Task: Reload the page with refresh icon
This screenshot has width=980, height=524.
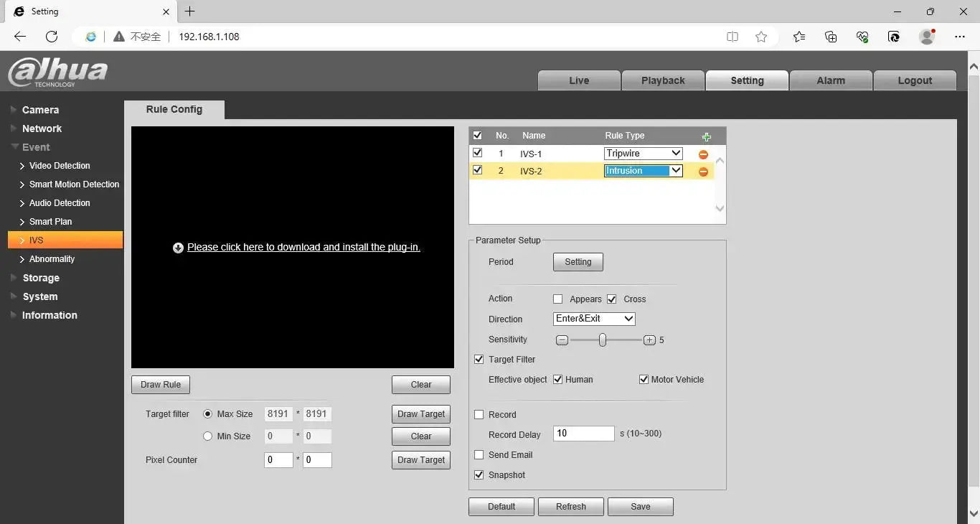Action: tap(52, 37)
